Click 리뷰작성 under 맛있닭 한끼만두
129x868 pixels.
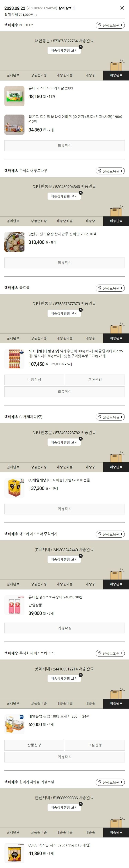[64, 263]
